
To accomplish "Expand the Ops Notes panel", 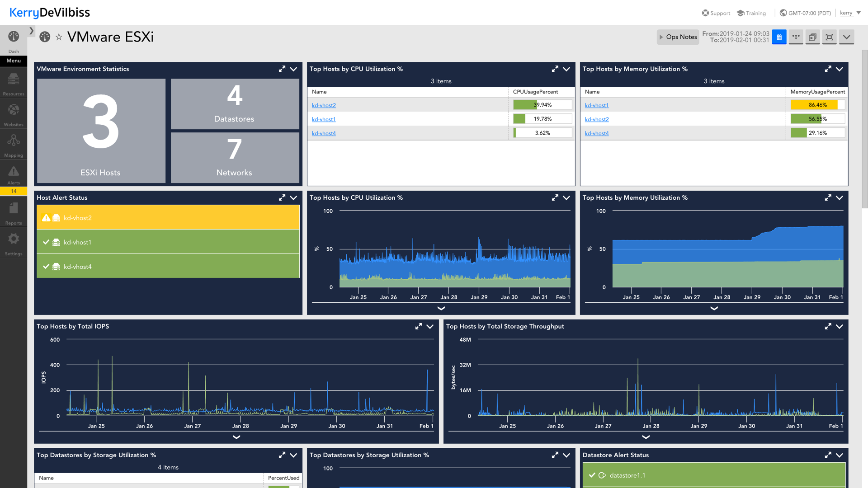I will coord(678,37).
